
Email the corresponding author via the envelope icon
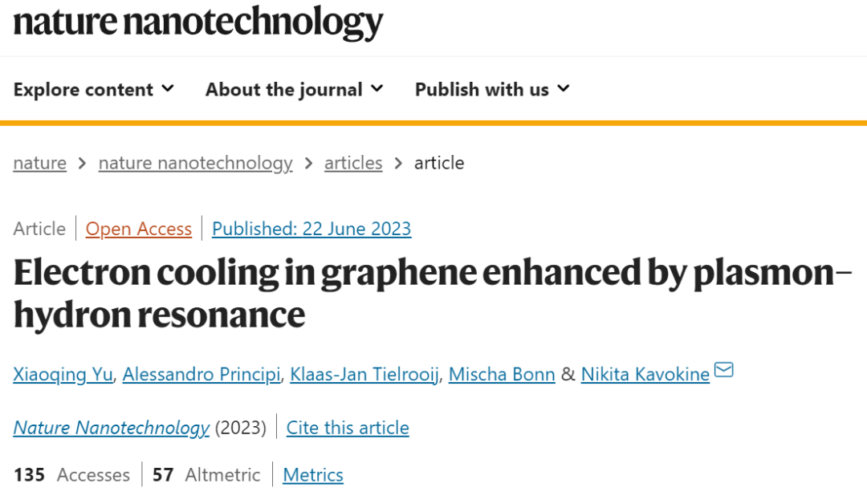point(723,370)
